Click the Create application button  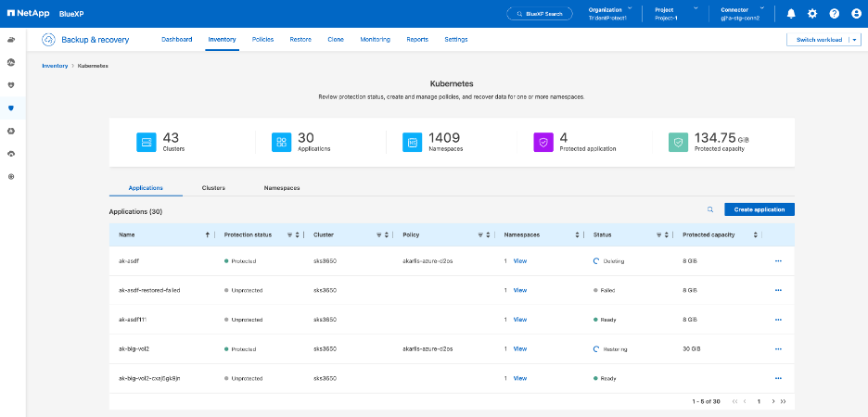(x=759, y=209)
